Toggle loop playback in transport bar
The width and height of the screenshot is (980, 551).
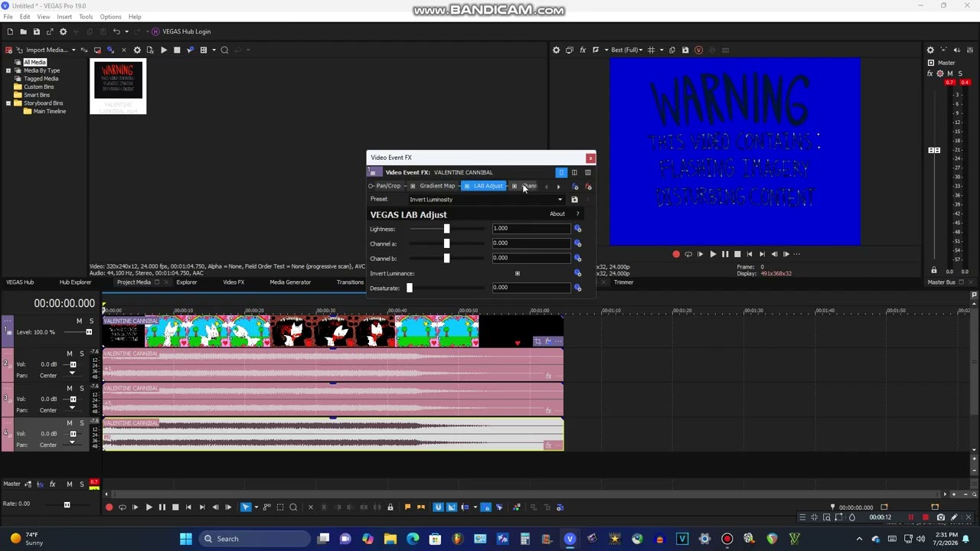[x=122, y=507]
